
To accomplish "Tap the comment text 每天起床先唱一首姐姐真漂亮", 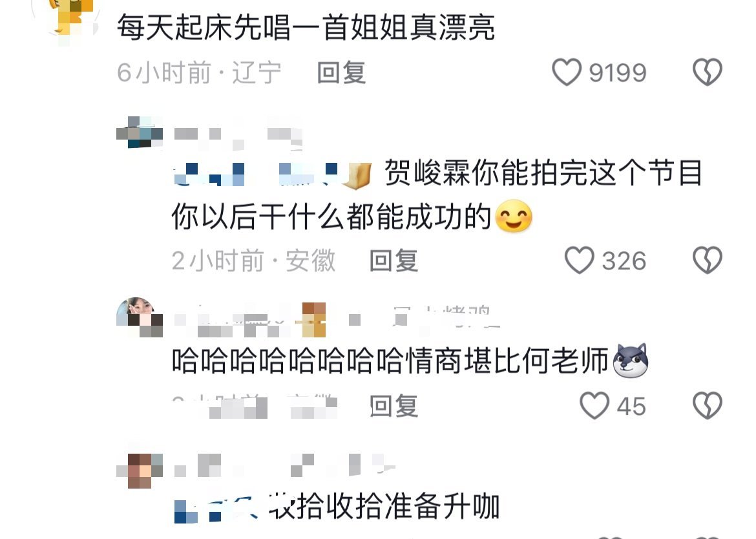I will pos(306,28).
